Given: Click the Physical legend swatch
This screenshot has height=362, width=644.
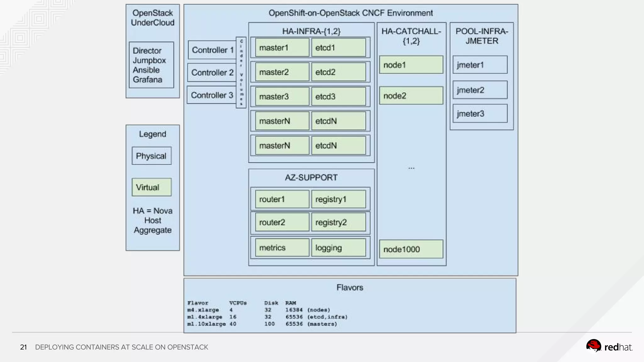Looking at the screenshot, I should [x=152, y=156].
